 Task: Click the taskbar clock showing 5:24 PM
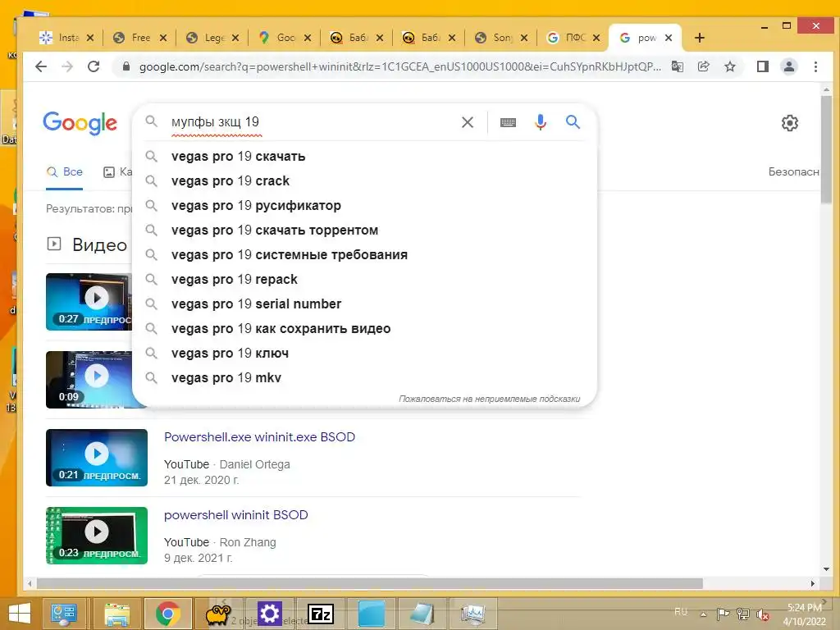tap(804, 614)
